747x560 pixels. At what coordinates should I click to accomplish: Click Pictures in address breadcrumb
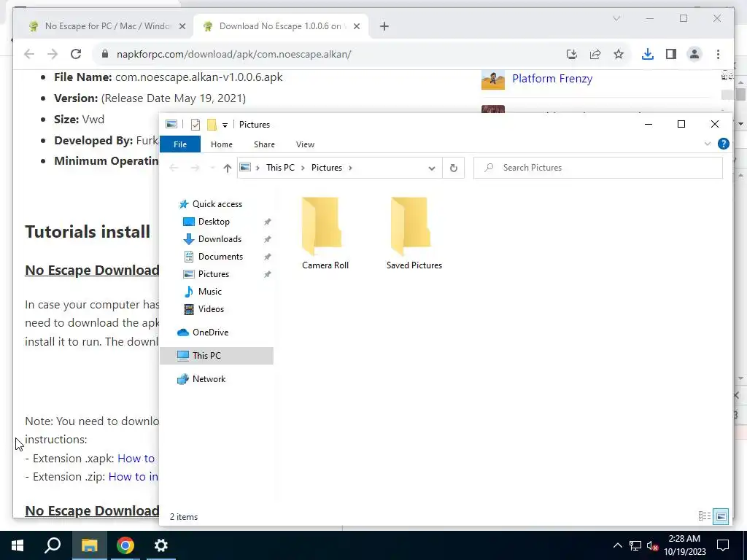(x=327, y=168)
